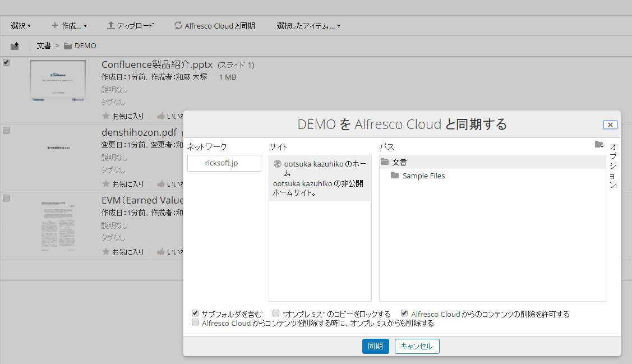Click the like thumb icon for denshihozon.pdf
The image size is (632, 364).
(x=160, y=184)
